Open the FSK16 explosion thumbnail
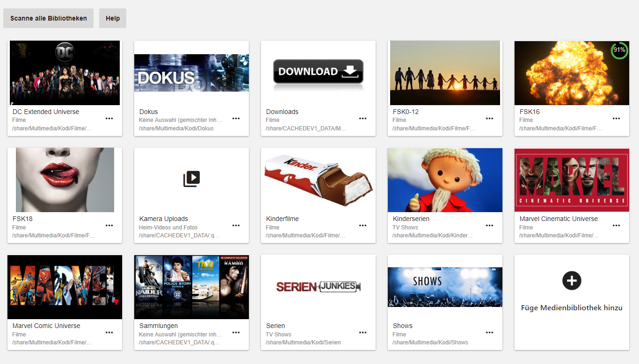Viewport: 639px width, 364px height. (x=572, y=73)
